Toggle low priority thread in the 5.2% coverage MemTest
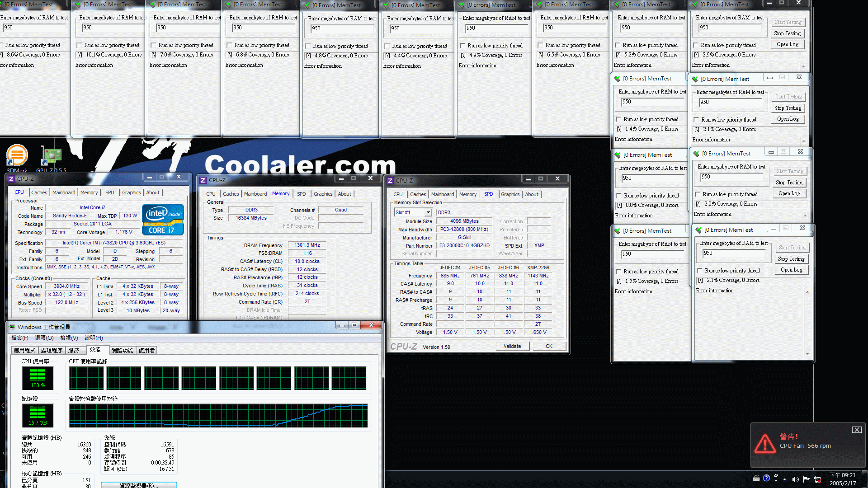The height and width of the screenshot is (488, 868). 618,45
